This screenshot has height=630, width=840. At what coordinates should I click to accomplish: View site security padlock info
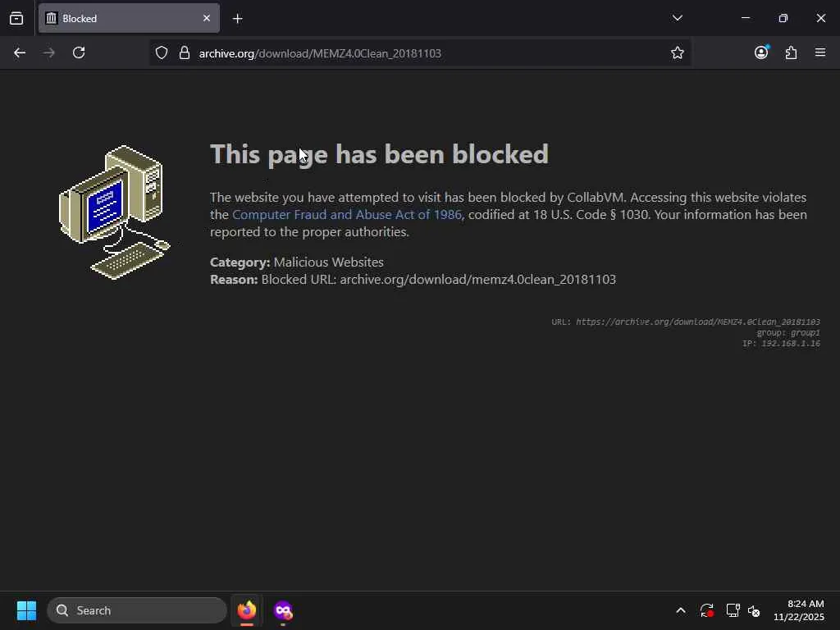pyautogui.click(x=185, y=53)
